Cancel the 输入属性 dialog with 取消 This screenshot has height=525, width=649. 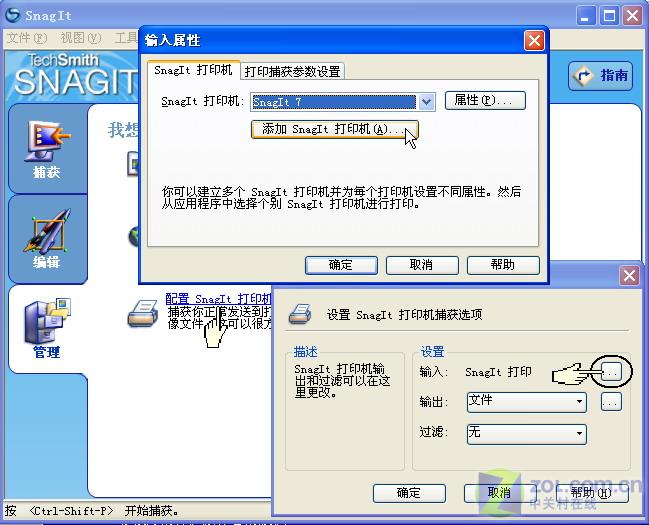(422, 265)
